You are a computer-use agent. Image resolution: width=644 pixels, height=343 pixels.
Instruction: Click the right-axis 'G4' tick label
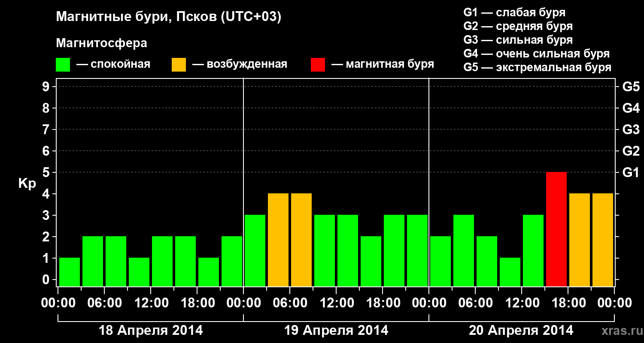[631, 108]
